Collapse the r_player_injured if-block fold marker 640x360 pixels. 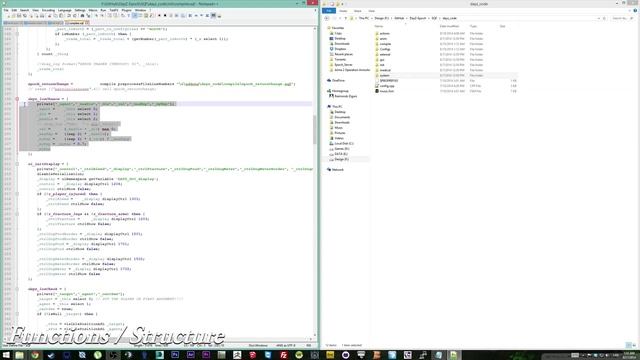(17, 194)
